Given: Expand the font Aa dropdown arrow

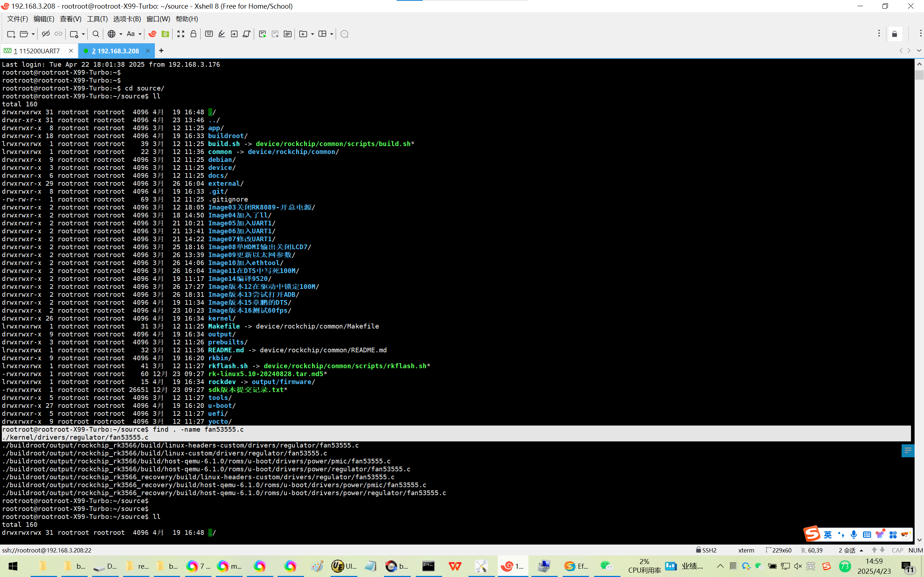Looking at the screenshot, I should coord(140,34).
